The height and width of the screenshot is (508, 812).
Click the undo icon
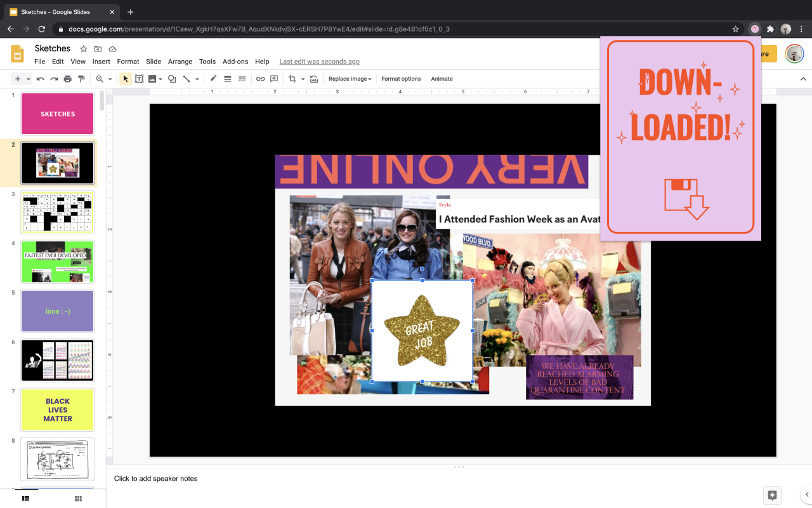(x=39, y=78)
